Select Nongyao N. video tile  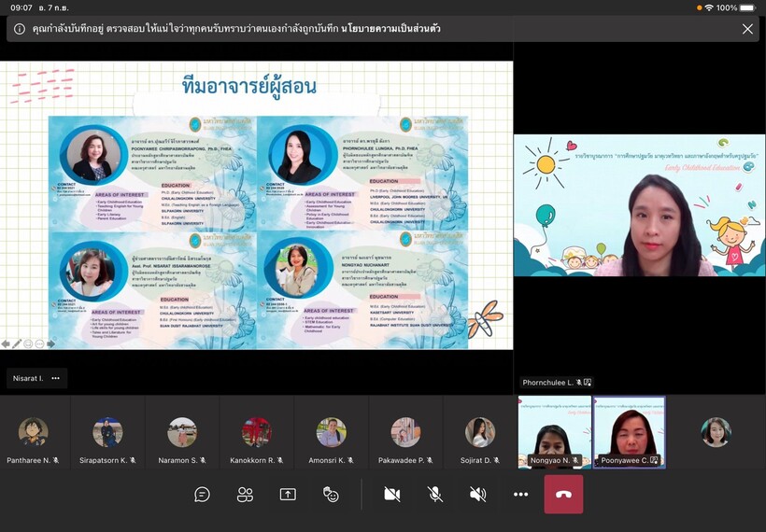[555, 432]
